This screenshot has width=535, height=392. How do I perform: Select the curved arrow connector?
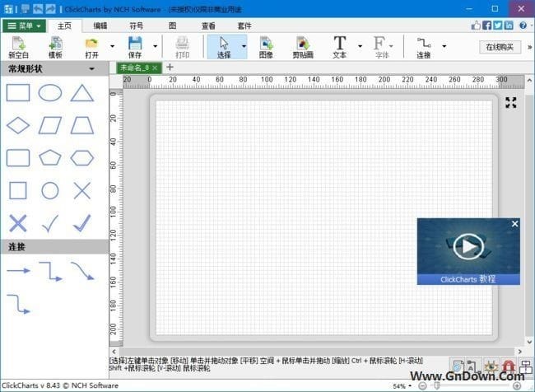coord(82,271)
